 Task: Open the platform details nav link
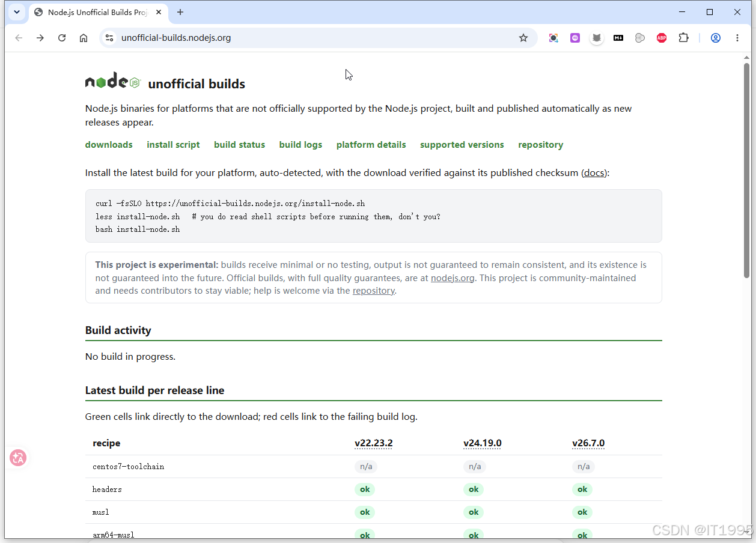pos(371,145)
